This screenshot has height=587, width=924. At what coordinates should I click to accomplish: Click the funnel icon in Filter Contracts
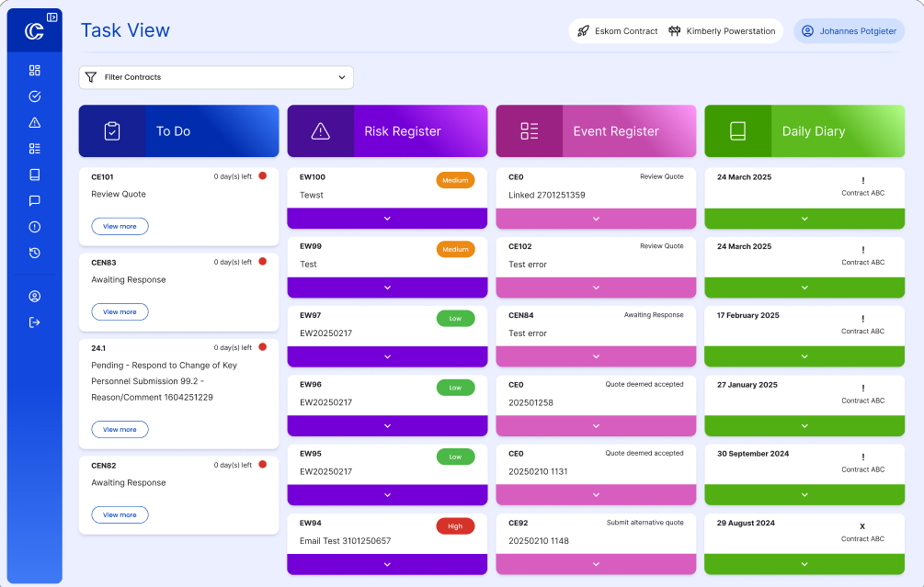click(91, 77)
